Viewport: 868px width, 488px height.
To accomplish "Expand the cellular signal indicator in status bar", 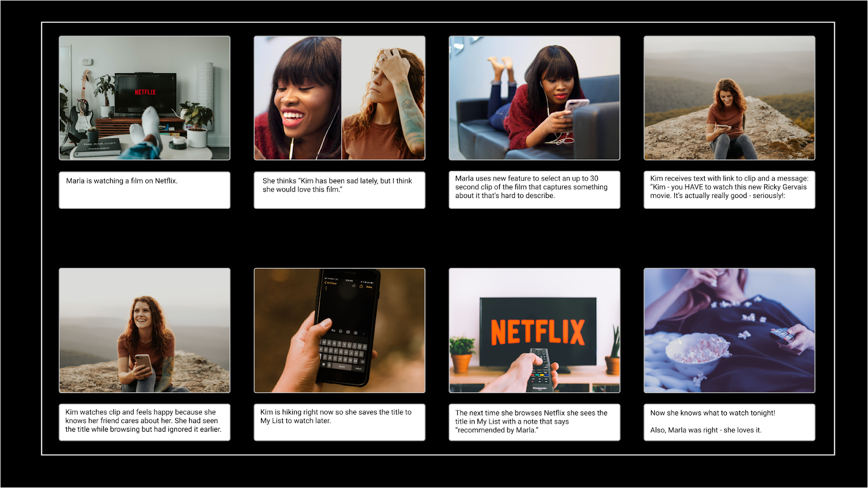I will (326, 278).
